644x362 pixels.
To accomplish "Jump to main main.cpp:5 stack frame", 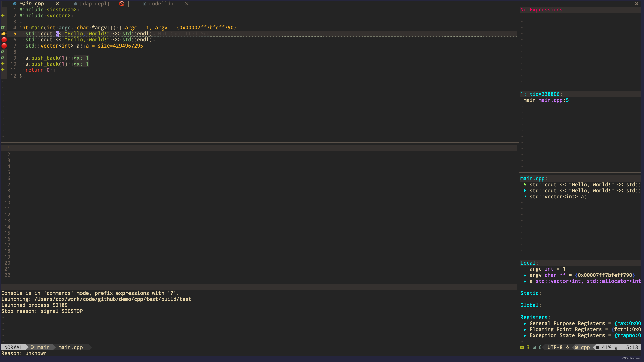I will pyautogui.click(x=546, y=100).
